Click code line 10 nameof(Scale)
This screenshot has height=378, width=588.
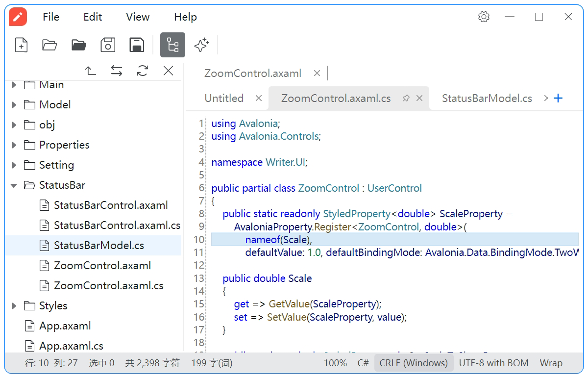point(279,240)
